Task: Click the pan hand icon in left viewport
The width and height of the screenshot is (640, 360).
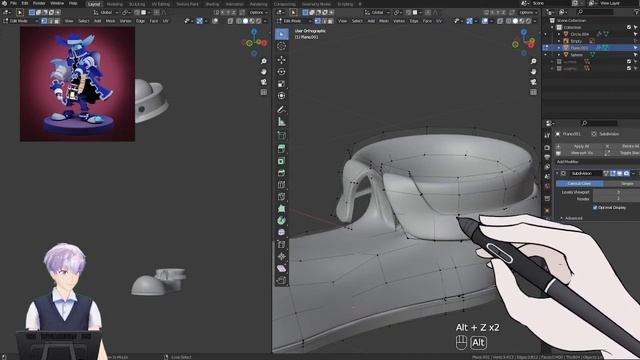Action: [264, 71]
